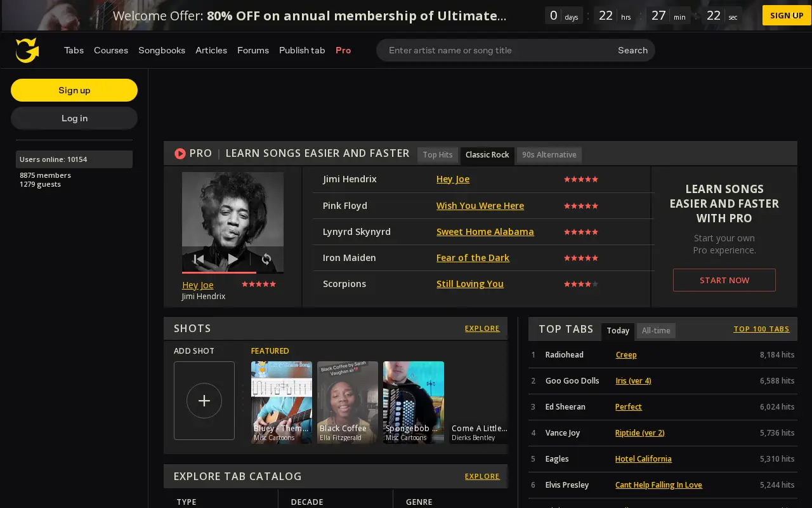Open the Courses menu item

tap(111, 50)
